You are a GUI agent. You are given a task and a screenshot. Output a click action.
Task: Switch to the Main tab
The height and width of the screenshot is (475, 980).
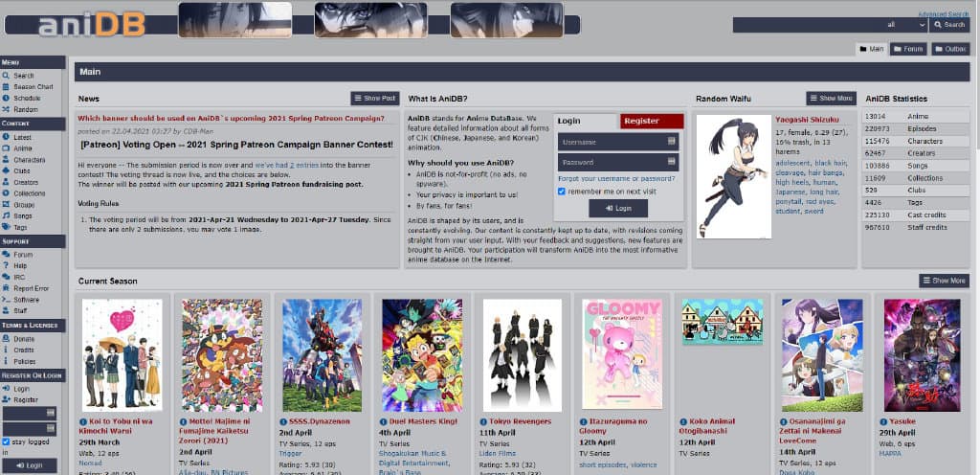pos(871,49)
